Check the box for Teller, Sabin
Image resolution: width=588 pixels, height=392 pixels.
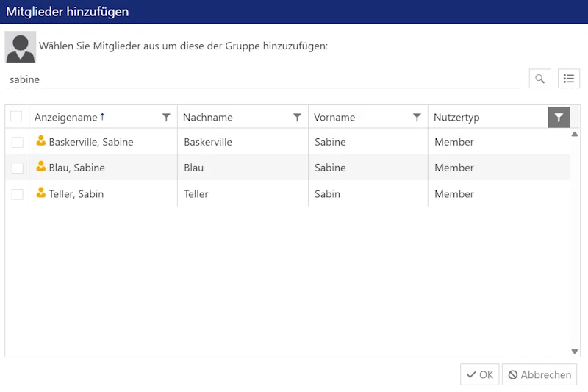click(x=17, y=194)
